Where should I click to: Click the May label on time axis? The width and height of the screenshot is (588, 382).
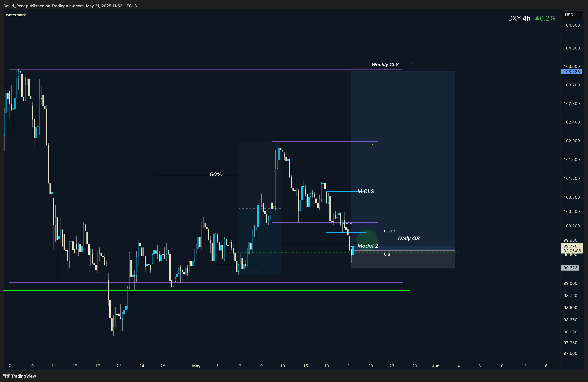tap(196, 366)
